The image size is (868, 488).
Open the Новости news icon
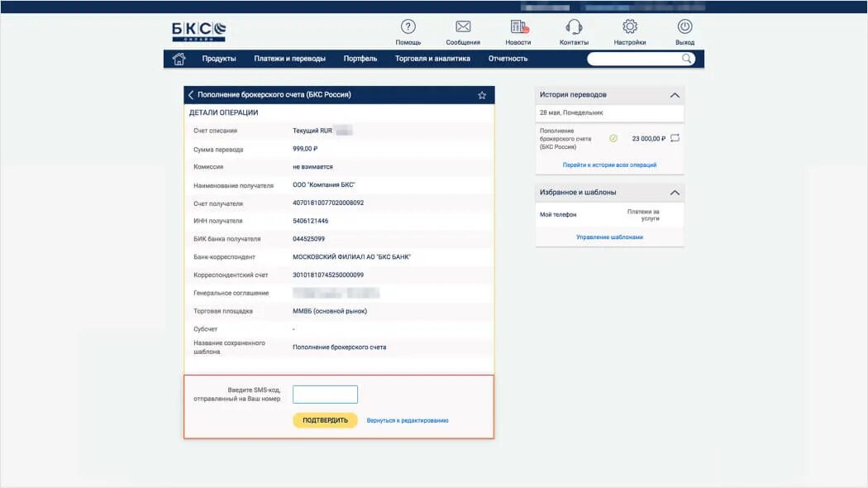click(518, 26)
